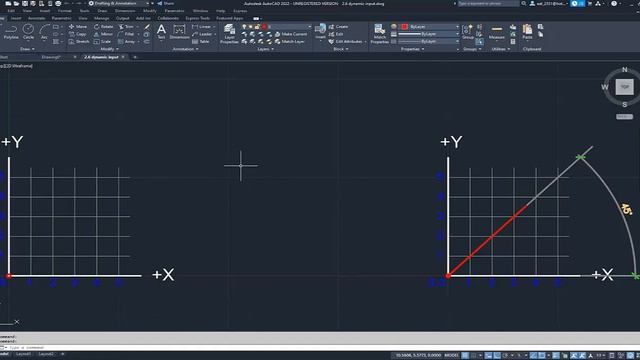The height and width of the screenshot is (360, 640).
Task: Click the Edit Attributes button
Action: coord(345,42)
